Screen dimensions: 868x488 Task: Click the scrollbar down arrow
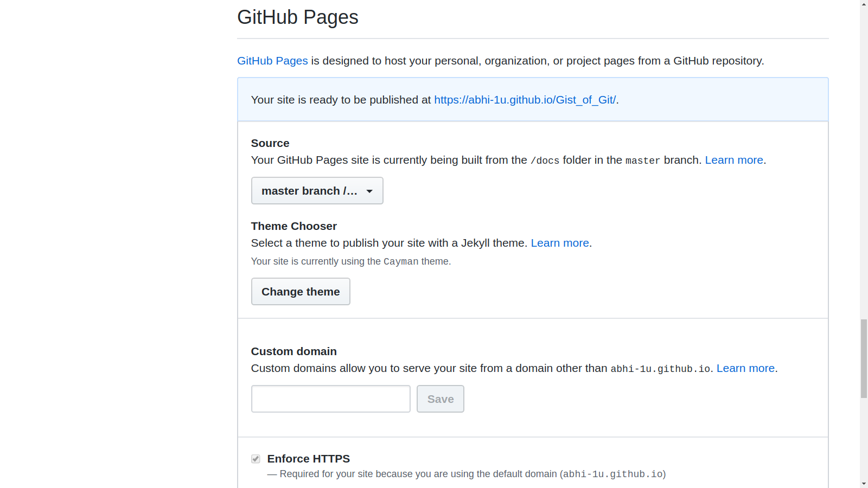(x=864, y=484)
